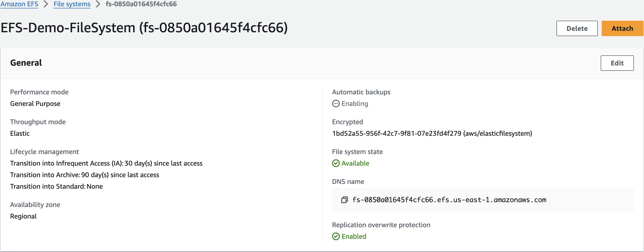Select the Available status text
The width and height of the screenshot is (644, 252).
coord(355,163)
